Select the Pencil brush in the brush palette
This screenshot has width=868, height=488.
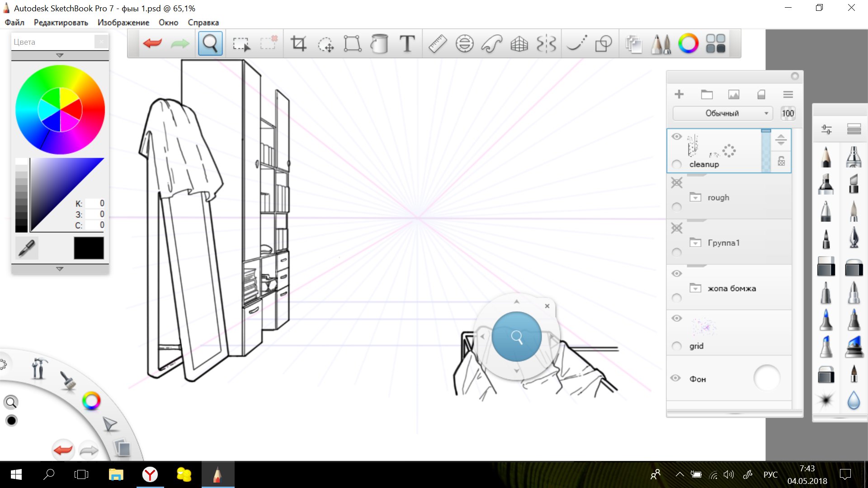click(x=826, y=158)
